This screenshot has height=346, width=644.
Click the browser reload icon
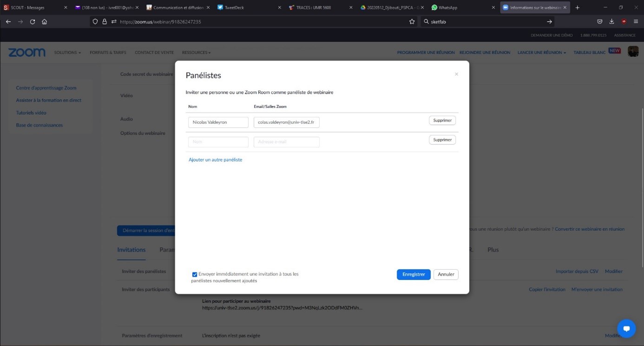point(33,22)
